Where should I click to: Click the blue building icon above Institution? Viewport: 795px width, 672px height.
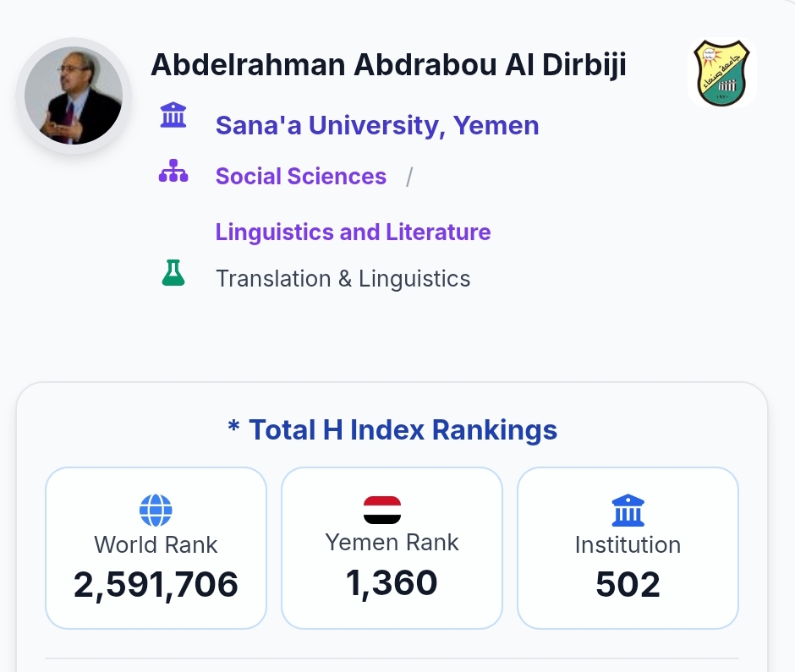628,511
